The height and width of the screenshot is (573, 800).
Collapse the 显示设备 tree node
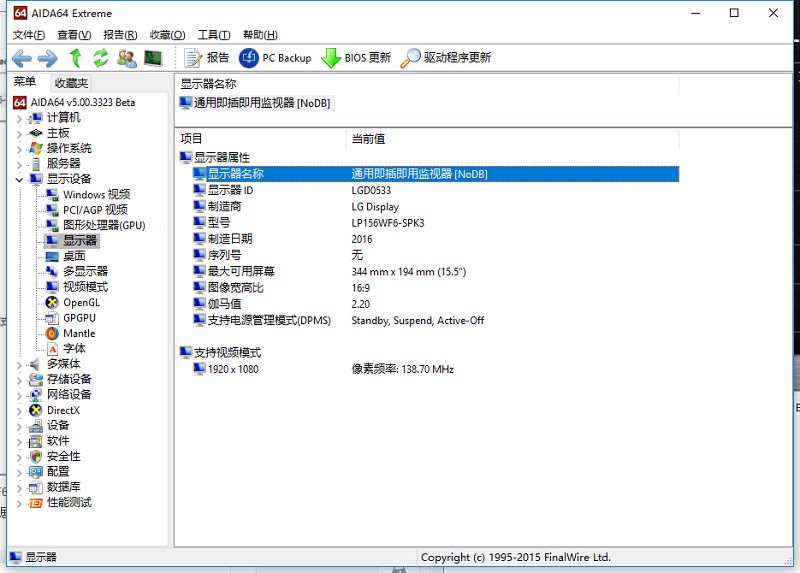pyautogui.click(x=19, y=180)
